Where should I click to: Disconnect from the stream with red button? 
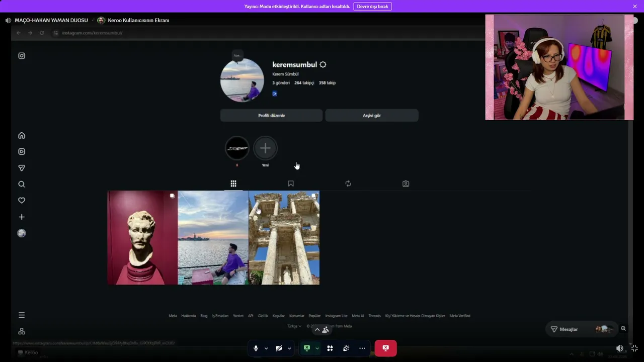tap(385, 348)
